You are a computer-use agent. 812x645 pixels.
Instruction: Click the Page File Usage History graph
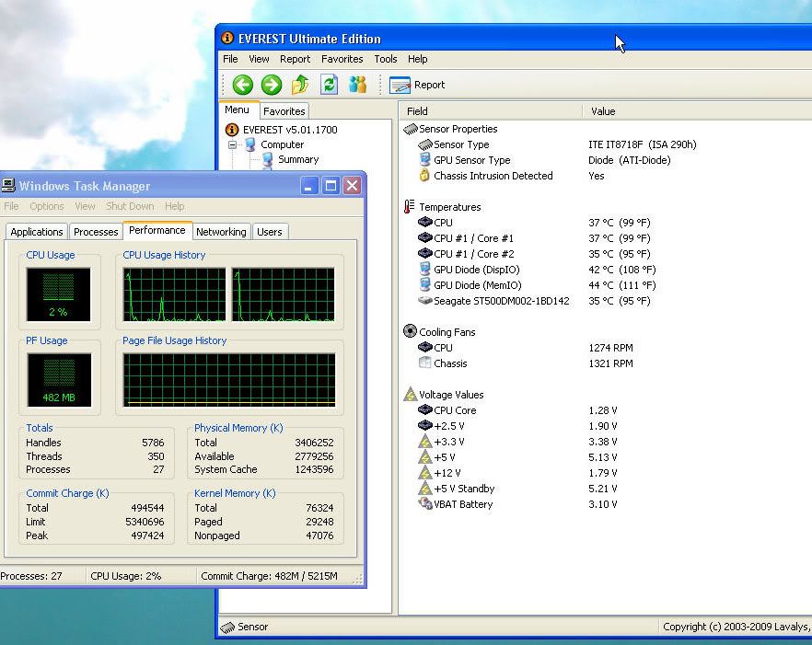(x=229, y=380)
